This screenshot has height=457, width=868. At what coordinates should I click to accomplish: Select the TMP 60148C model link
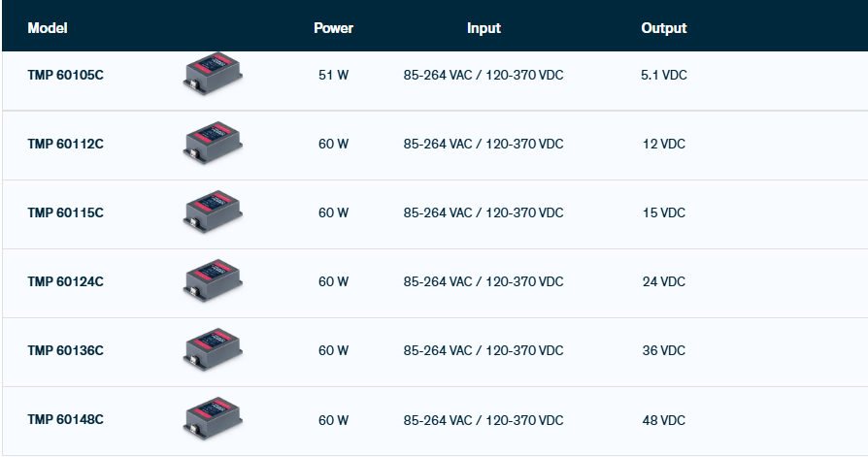pos(65,419)
